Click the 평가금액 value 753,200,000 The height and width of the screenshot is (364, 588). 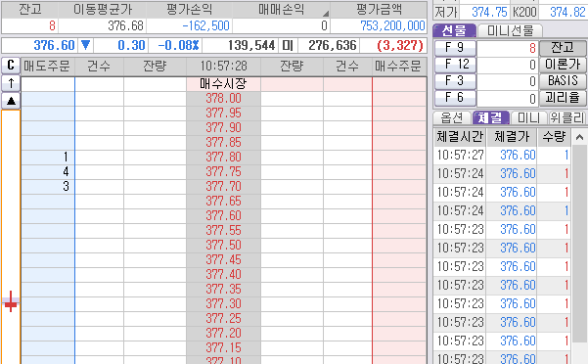[x=392, y=25]
